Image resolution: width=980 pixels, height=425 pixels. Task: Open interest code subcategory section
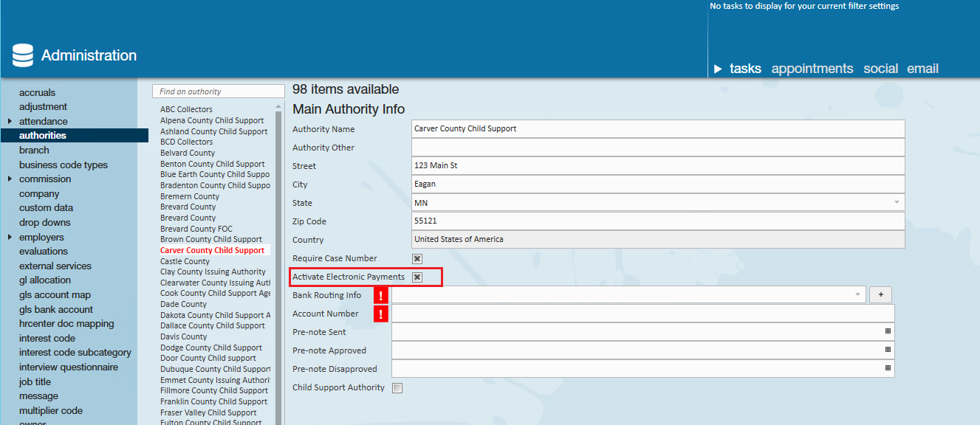(x=75, y=352)
